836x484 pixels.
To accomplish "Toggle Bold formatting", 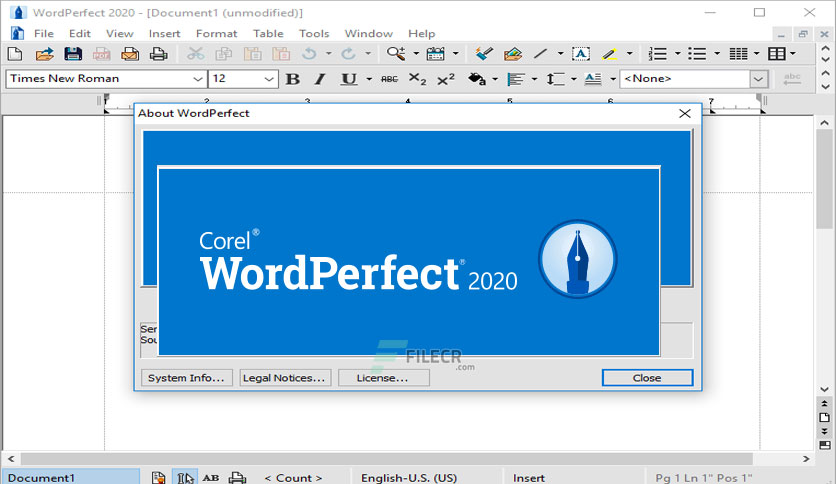I will [x=292, y=79].
